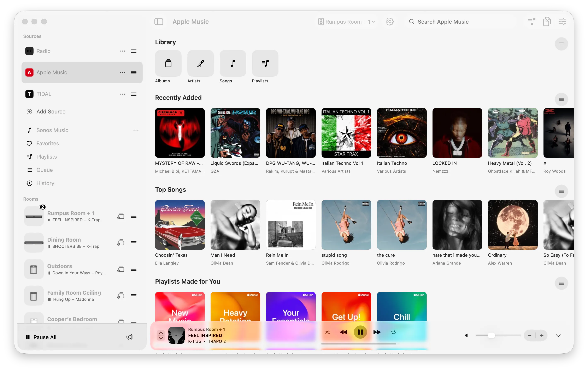This screenshot has height=371, width=588.
Task: Go to the previous track
Action: (343, 332)
